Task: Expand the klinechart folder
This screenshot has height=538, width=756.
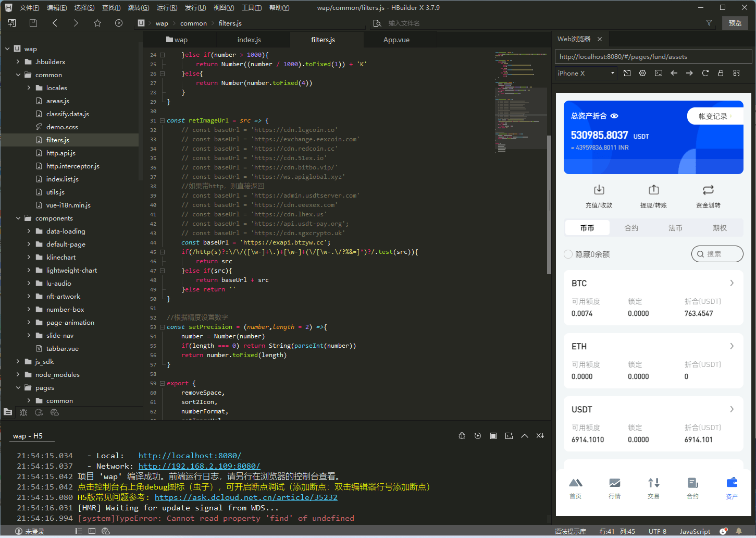Action: [x=29, y=258]
